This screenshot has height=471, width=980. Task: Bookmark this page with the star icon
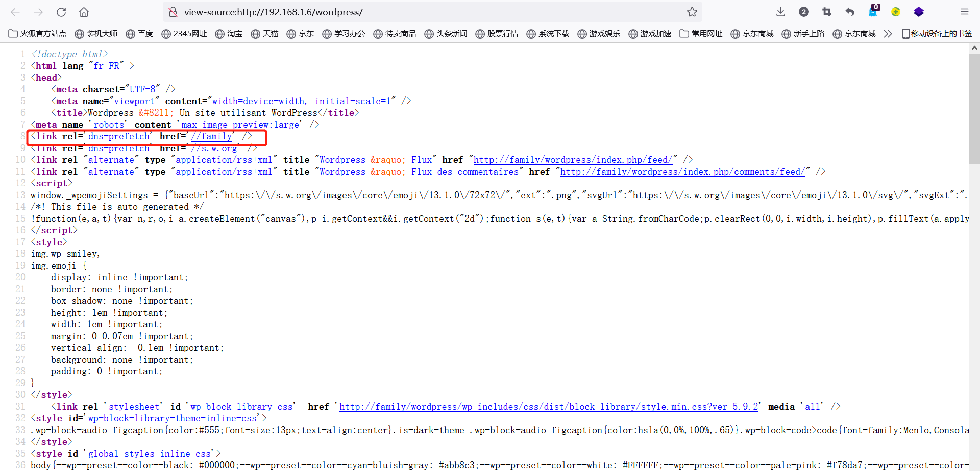click(x=692, y=12)
